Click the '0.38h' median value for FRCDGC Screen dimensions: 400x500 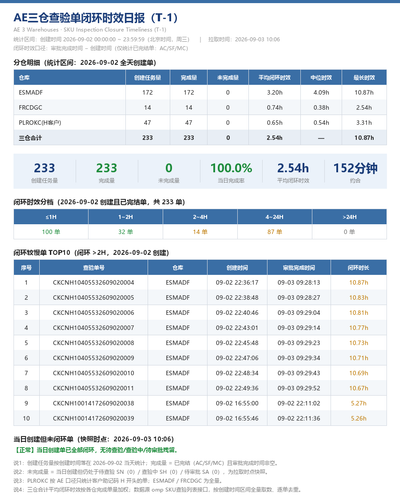321,108
